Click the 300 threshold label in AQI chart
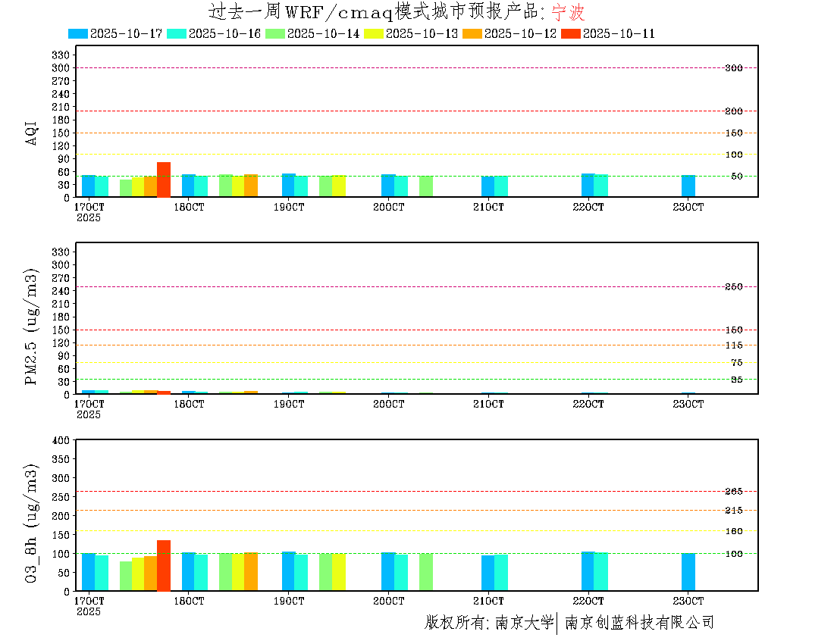The height and width of the screenshot is (644, 834). 733,68
